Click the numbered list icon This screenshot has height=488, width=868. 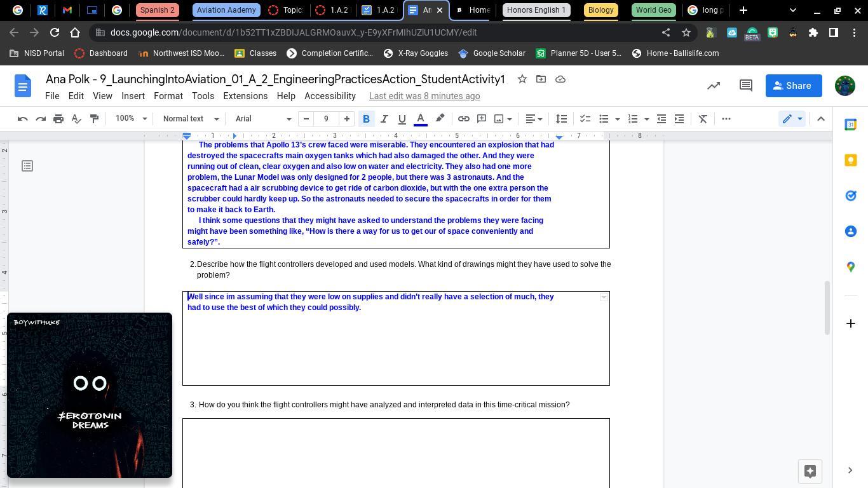click(633, 119)
